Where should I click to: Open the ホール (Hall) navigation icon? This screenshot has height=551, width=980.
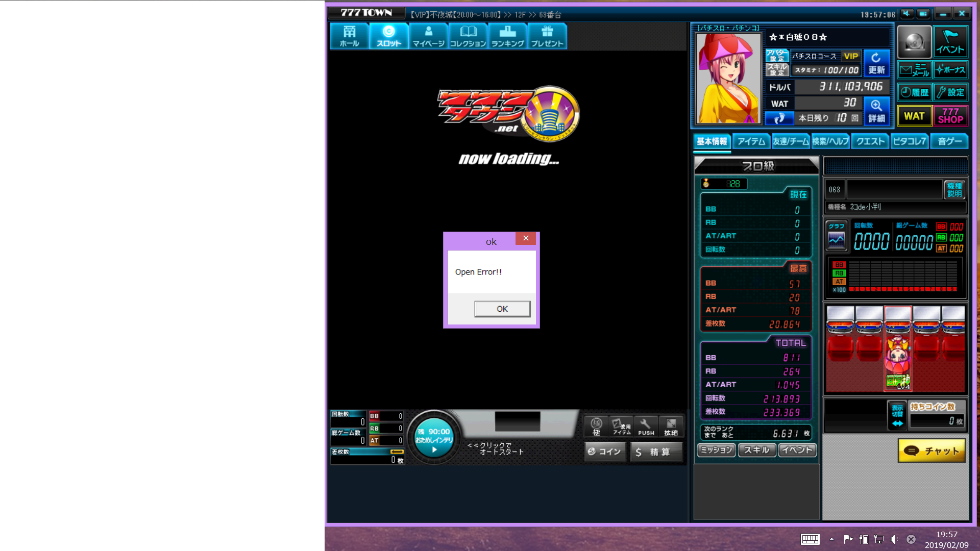click(x=350, y=36)
